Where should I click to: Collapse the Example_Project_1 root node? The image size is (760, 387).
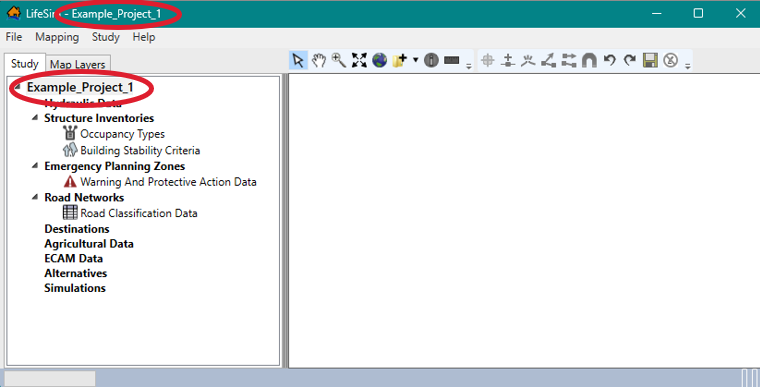pyautogui.click(x=17, y=88)
